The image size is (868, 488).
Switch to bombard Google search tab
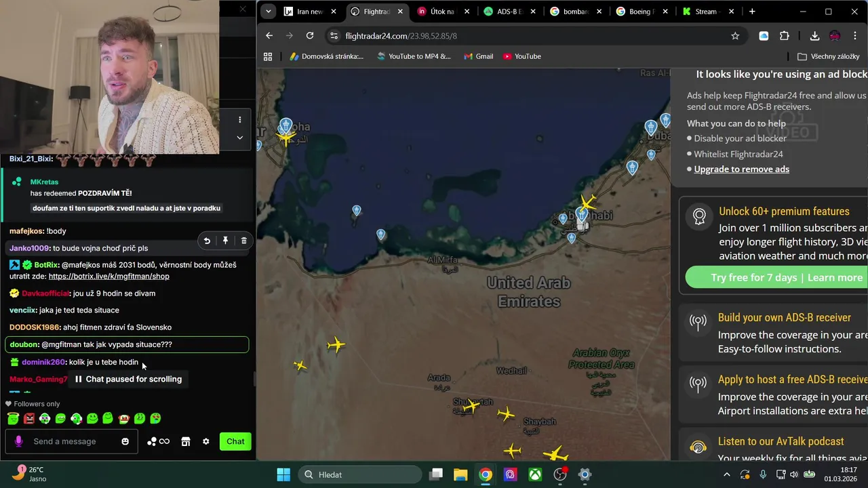click(x=576, y=12)
